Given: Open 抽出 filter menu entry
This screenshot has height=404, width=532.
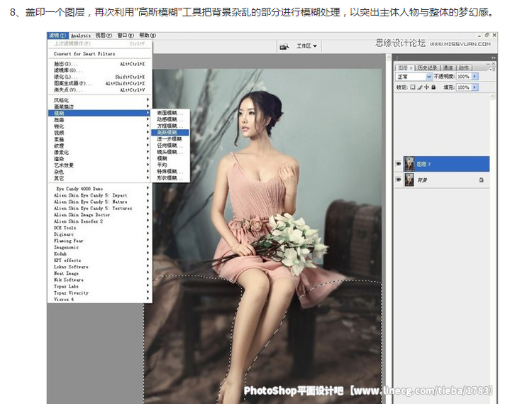Looking at the screenshot, I should (x=99, y=64).
